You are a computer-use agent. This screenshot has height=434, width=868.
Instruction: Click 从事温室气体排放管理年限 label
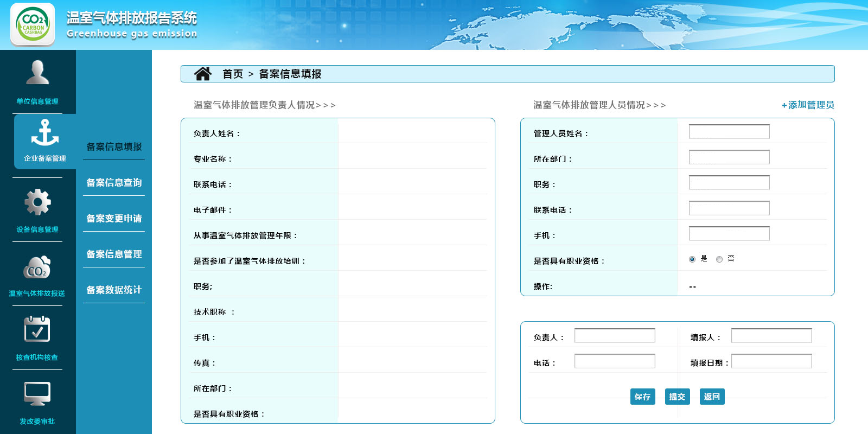(245, 235)
